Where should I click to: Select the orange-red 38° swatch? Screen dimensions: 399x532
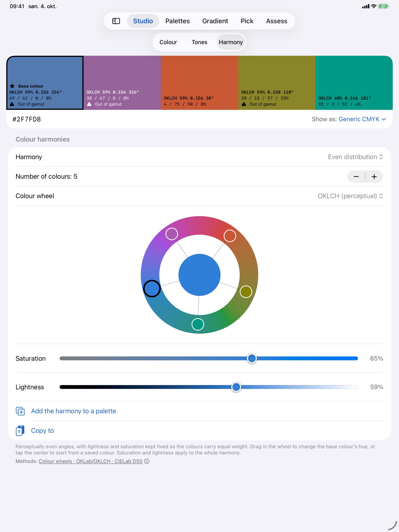point(199,83)
